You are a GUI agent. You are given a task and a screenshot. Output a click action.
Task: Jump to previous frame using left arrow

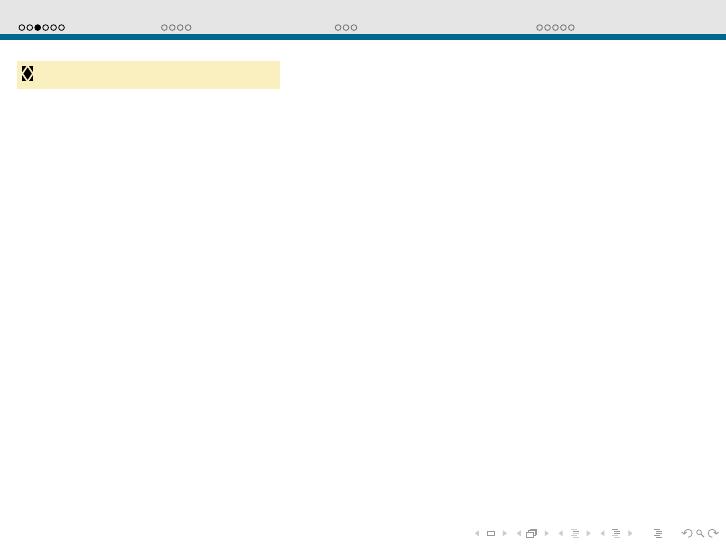coord(519,534)
